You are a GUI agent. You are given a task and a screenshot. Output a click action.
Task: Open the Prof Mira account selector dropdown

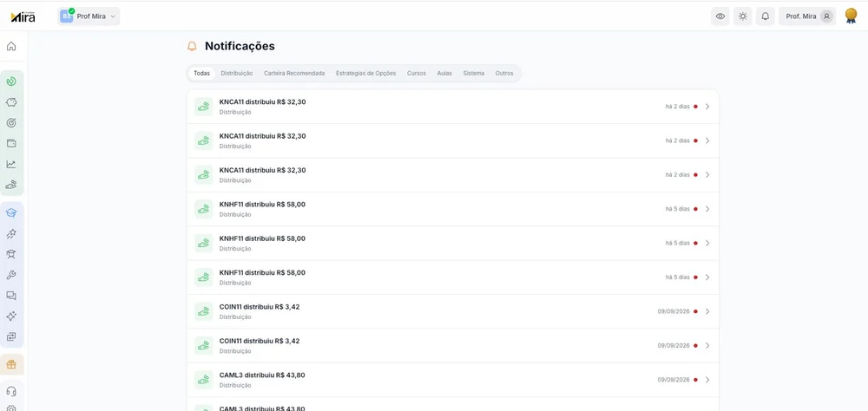pyautogui.click(x=89, y=16)
